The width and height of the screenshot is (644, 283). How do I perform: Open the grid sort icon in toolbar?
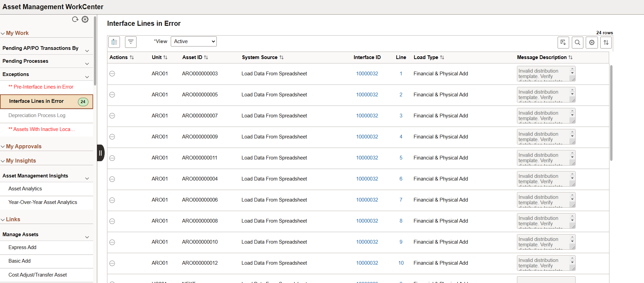tap(606, 42)
